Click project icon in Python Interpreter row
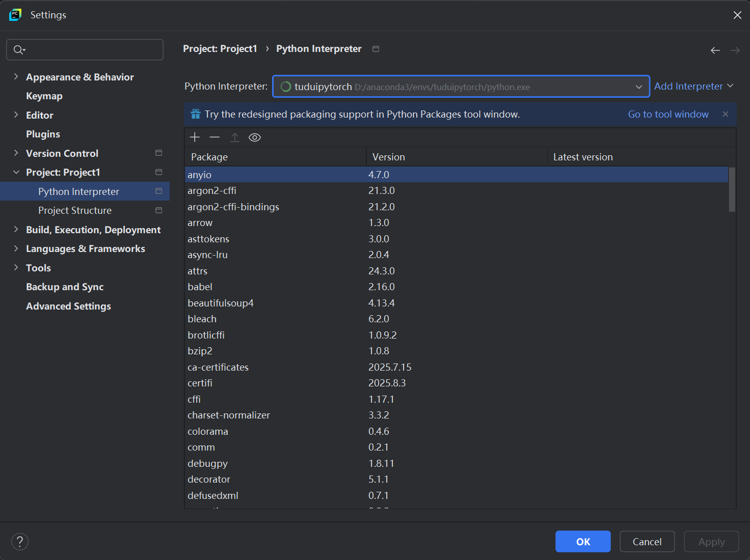 point(159,191)
